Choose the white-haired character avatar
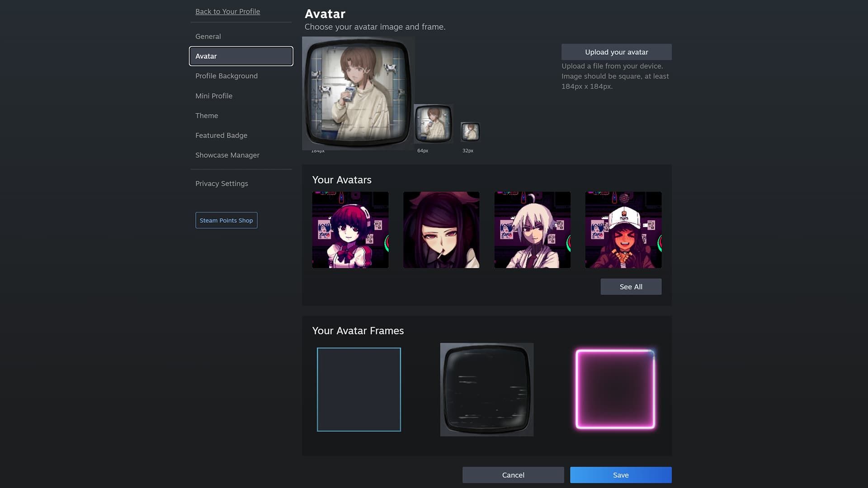The height and width of the screenshot is (488, 868). [x=532, y=230]
